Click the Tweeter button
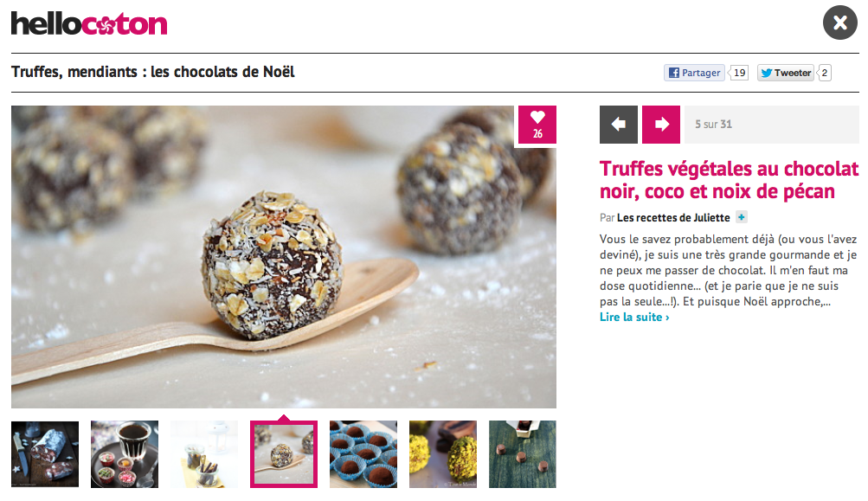This screenshot has width=868, height=501. [x=786, y=73]
